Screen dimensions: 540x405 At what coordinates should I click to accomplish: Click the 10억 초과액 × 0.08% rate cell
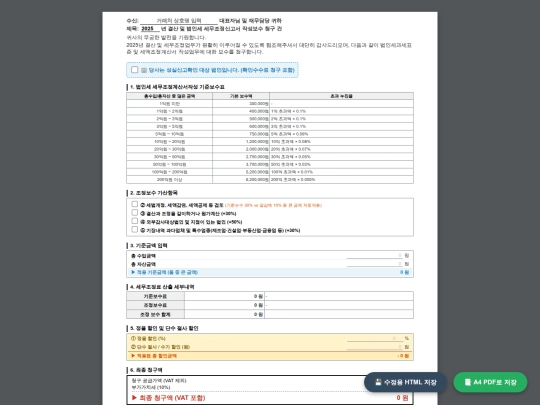(341, 142)
